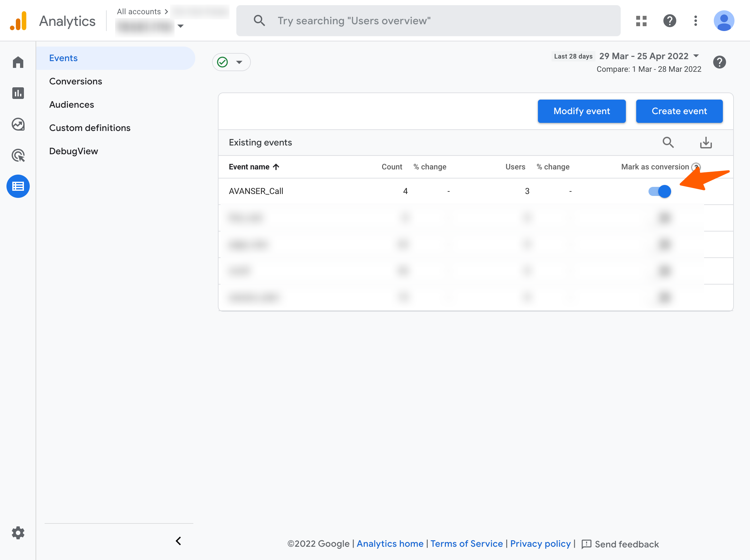The width and height of the screenshot is (750, 560).
Task: Expand the property selector dropdown arrow
Action: [x=181, y=26]
